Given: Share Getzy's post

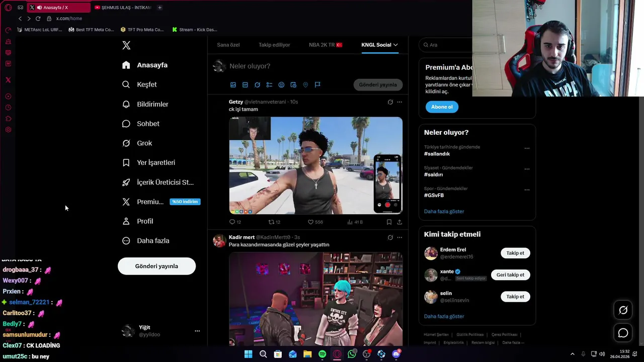Looking at the screenshot, I should click(399, 222).
